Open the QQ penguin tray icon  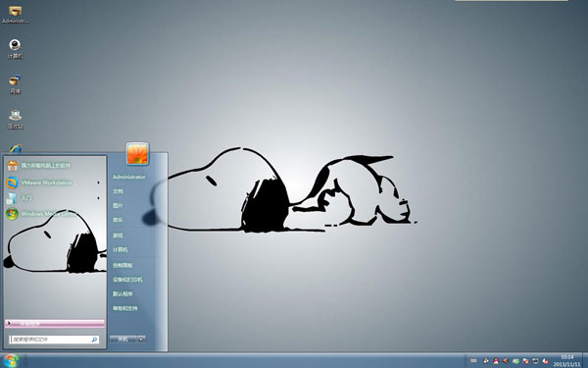(496, 361)
